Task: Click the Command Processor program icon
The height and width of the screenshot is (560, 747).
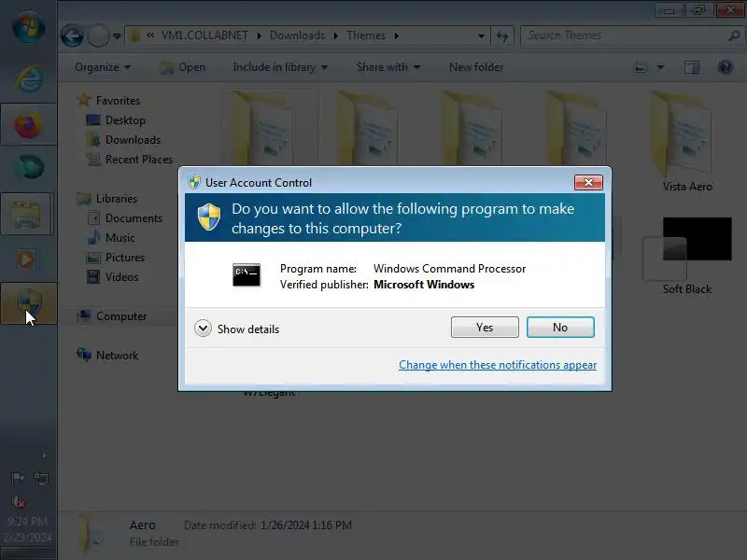Action: pos(247,274)
